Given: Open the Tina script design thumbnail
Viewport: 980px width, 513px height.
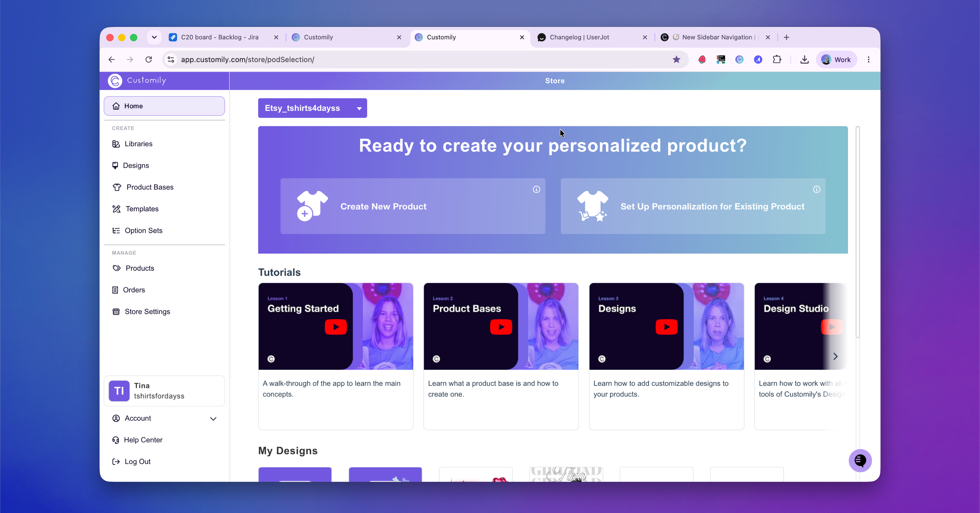Looking at the screenshot, I should coord(566,474).
